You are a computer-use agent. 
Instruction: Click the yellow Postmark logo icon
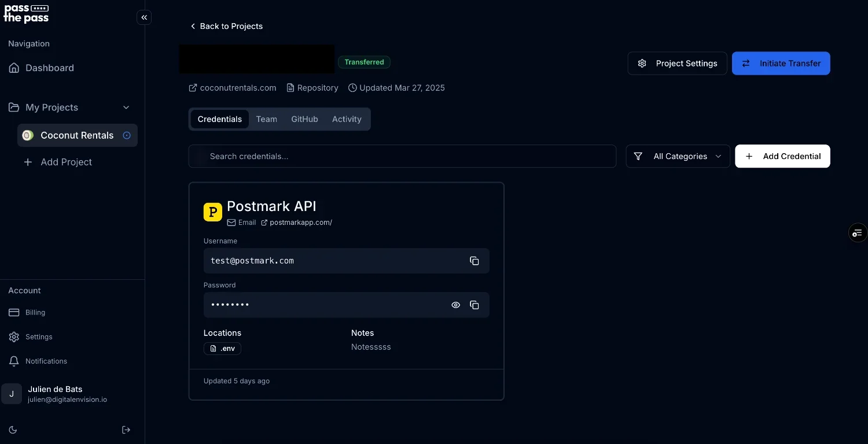[212, 212]
